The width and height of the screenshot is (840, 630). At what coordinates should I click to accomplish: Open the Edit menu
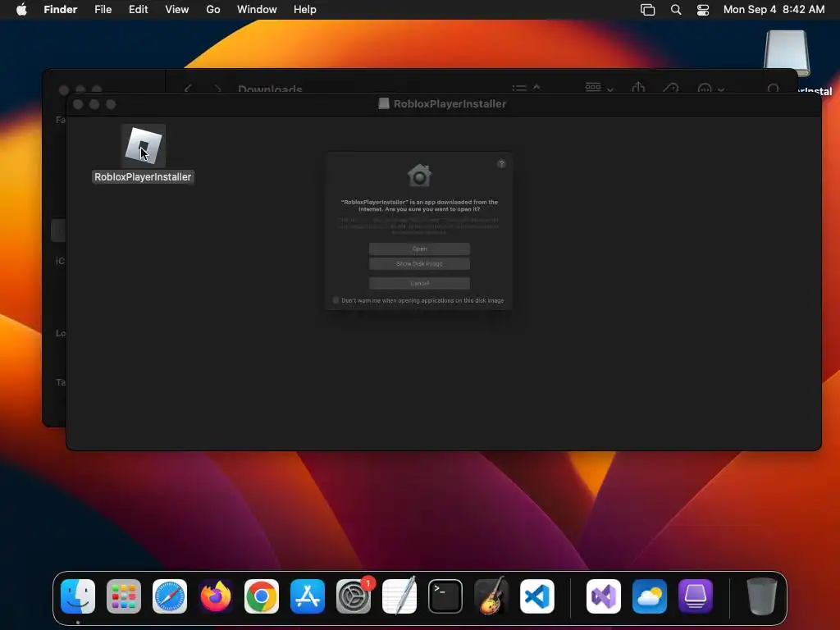pos(138,10)
